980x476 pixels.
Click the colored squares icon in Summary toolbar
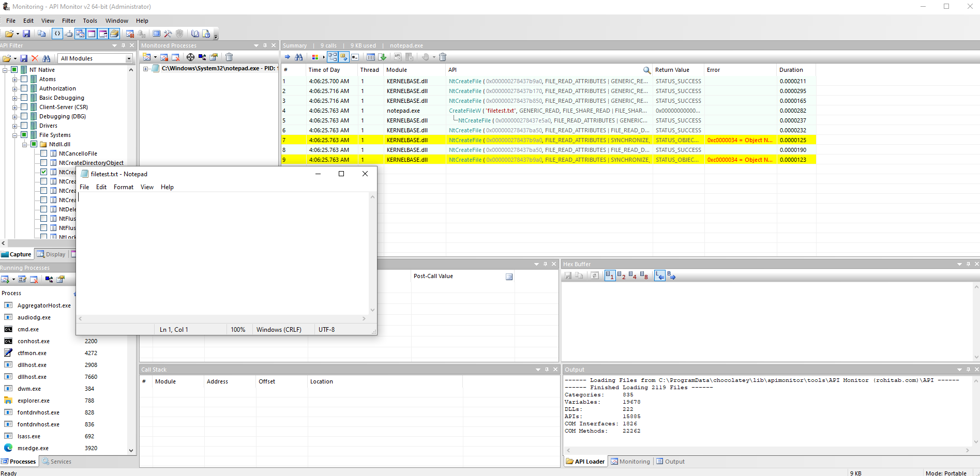(315, 57)
